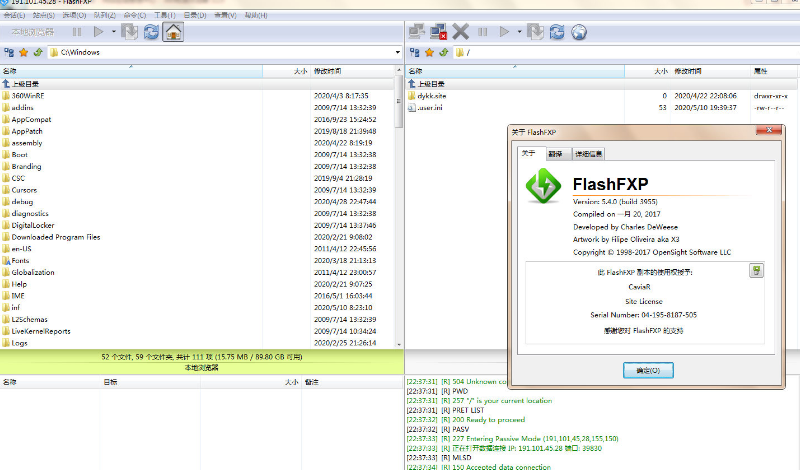Click the local file list scrollbar up arrow
This screenshot has height=470, width=800.
[x=399, y=69]
